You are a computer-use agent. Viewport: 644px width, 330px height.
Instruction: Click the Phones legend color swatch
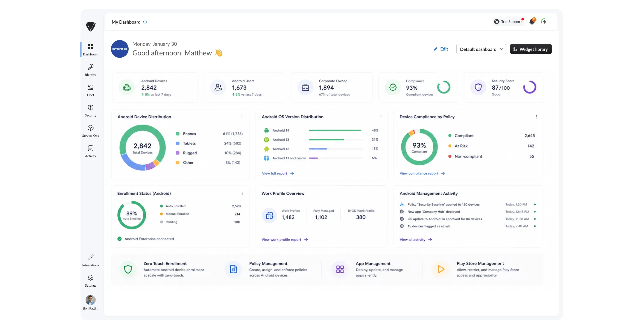[x=178, y=134]
